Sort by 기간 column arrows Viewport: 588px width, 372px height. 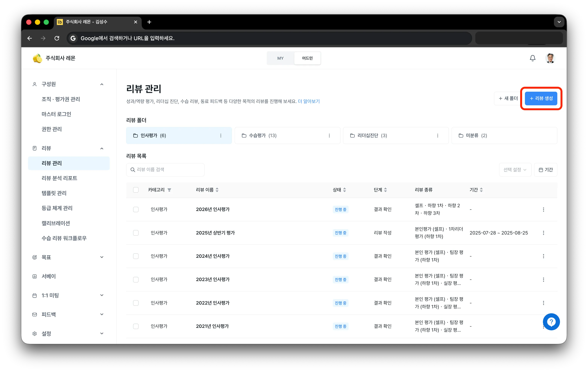(481, 190)
